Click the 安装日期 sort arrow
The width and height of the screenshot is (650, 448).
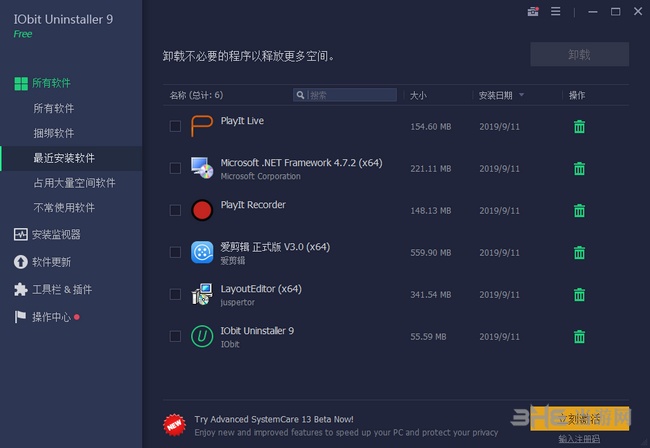[x=521, y=95]
